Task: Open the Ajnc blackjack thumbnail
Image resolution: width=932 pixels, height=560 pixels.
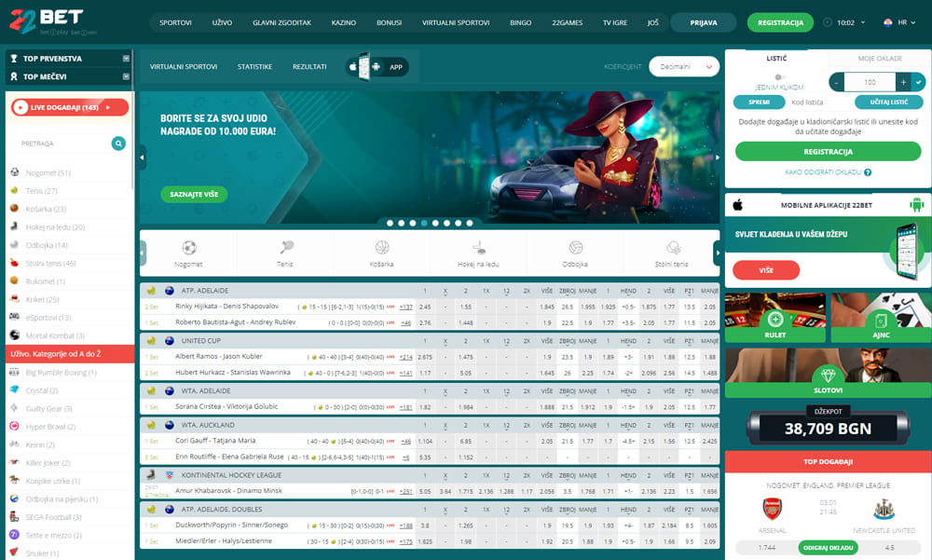Action: (881, 318)
